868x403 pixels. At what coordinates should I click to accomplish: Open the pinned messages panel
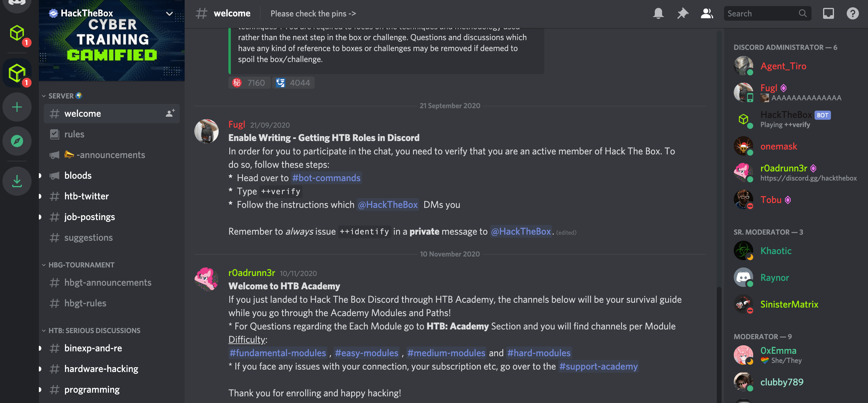point(682,13)
